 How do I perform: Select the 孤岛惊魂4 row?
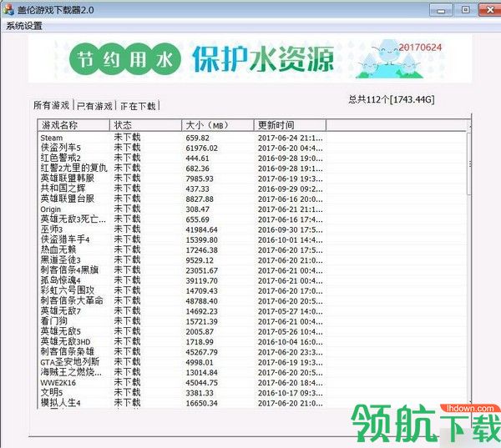click(252, 281)
